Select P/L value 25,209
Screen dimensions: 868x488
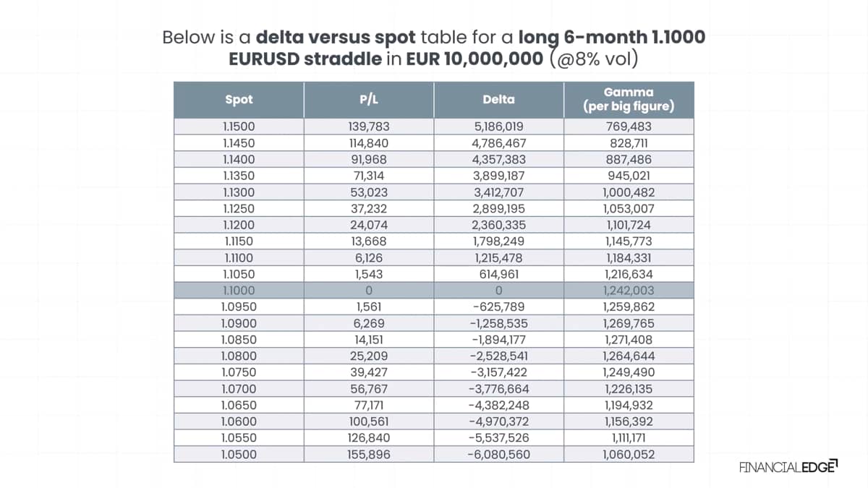click(x=369, y=356)
